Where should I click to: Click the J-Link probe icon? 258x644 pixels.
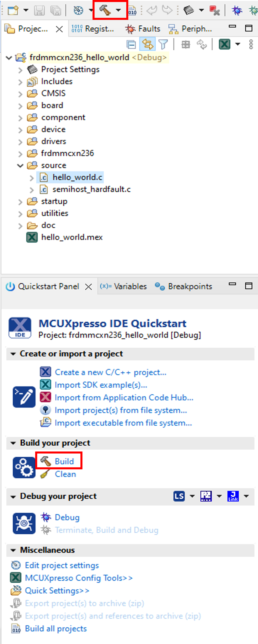[x=233, y=496]
